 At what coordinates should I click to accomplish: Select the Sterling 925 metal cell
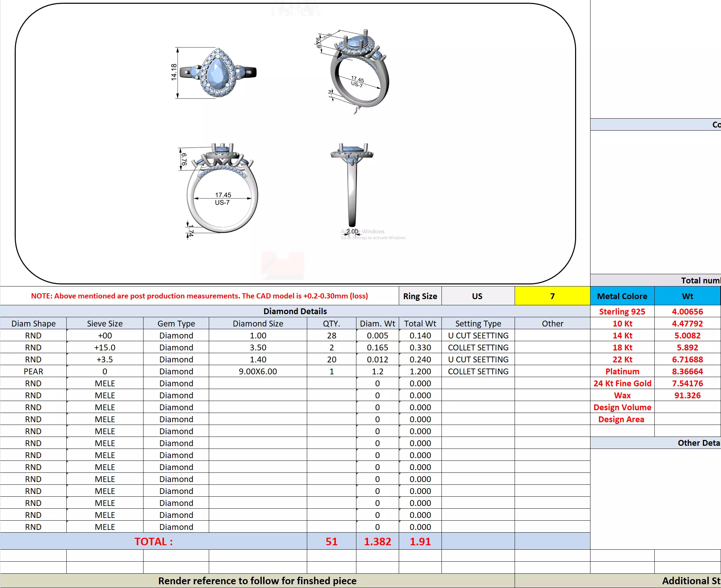coord(622,311)
